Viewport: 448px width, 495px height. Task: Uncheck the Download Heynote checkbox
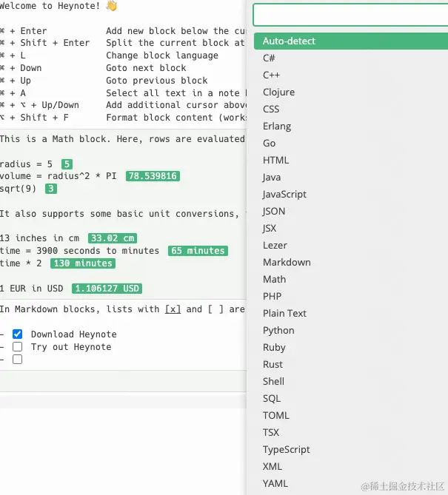pyautogui.click(x=17, y=334)
